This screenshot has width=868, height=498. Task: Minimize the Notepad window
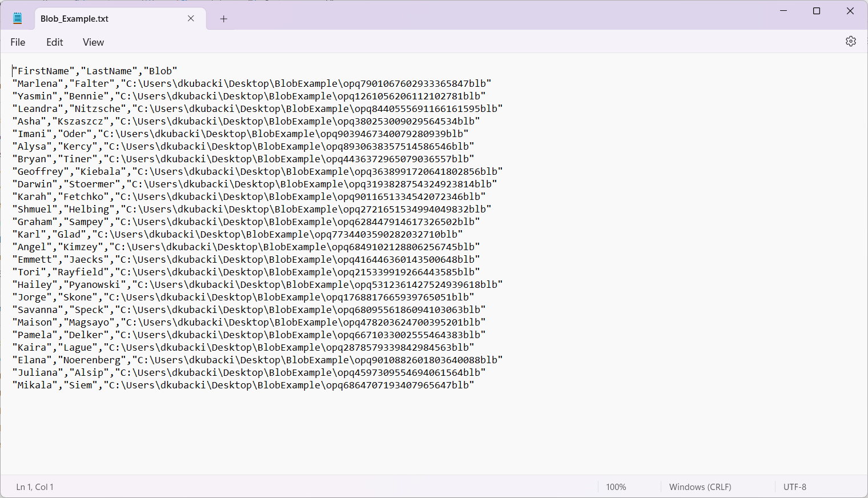783,11
